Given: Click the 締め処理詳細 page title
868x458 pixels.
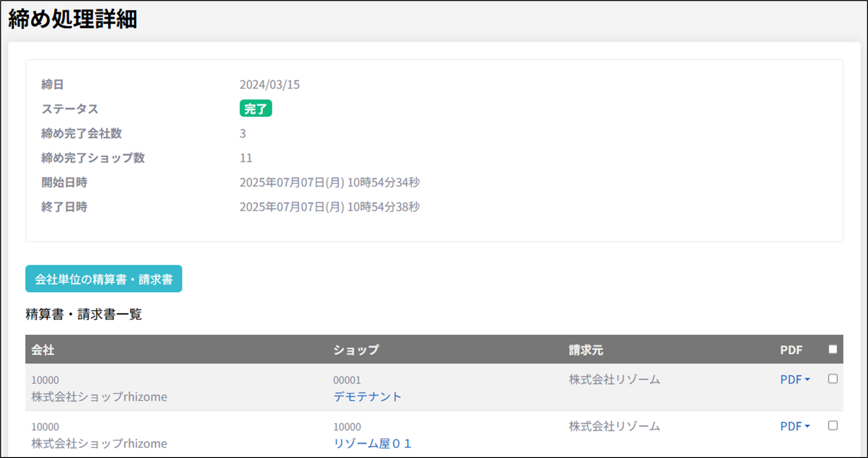Looking at the screenshot, I should [73, 20].
